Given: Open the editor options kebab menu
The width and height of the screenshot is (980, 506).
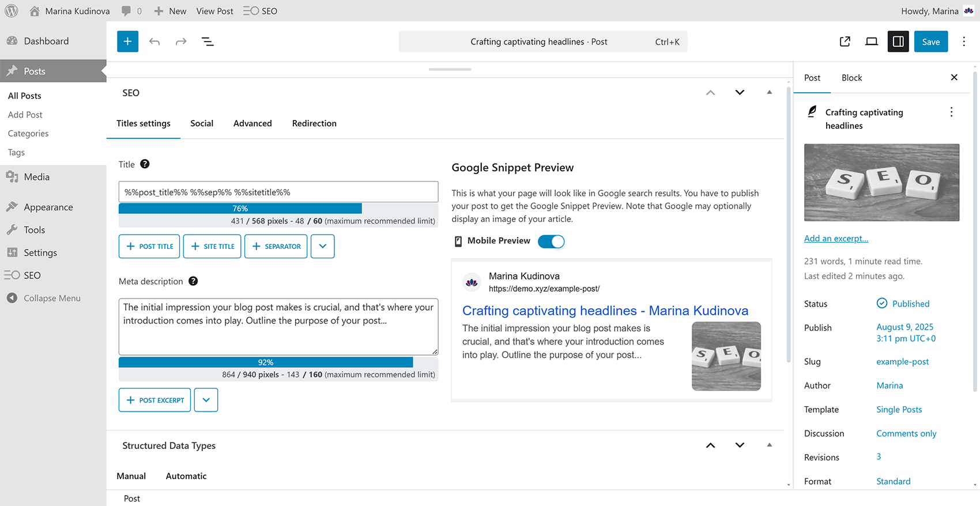Looking at the screenshot, I should [964, 41].
